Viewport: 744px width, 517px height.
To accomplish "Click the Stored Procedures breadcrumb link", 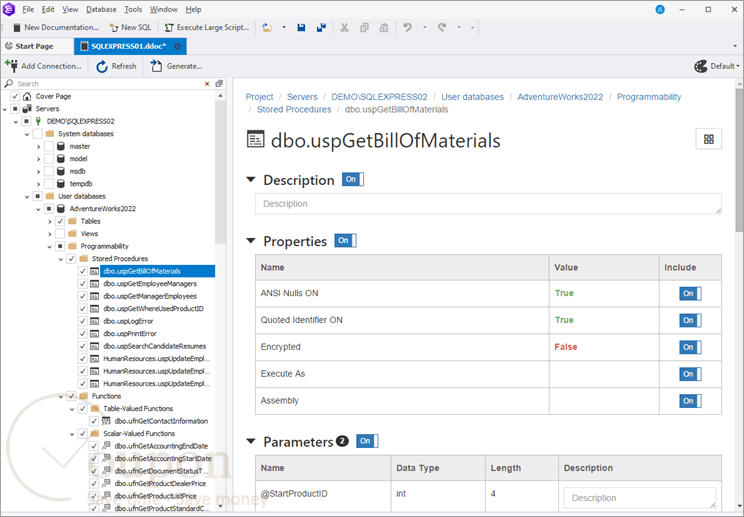I will [x=294, y=110].
